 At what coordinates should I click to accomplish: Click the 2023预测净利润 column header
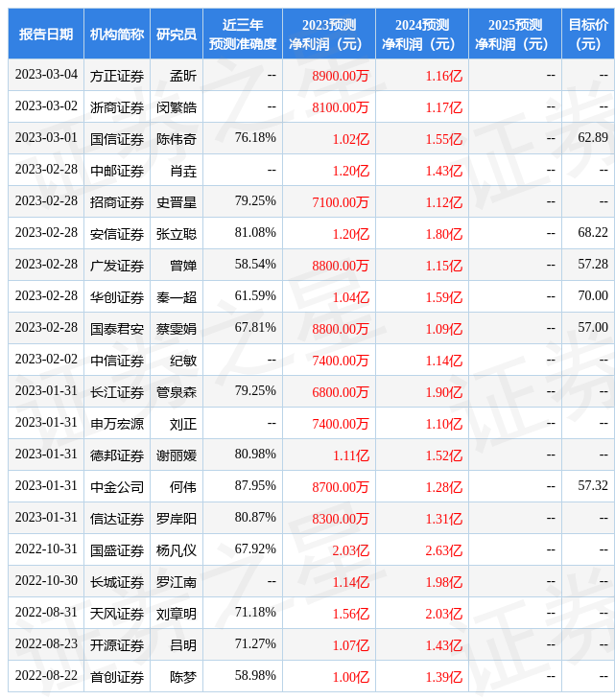pos(329,34)
